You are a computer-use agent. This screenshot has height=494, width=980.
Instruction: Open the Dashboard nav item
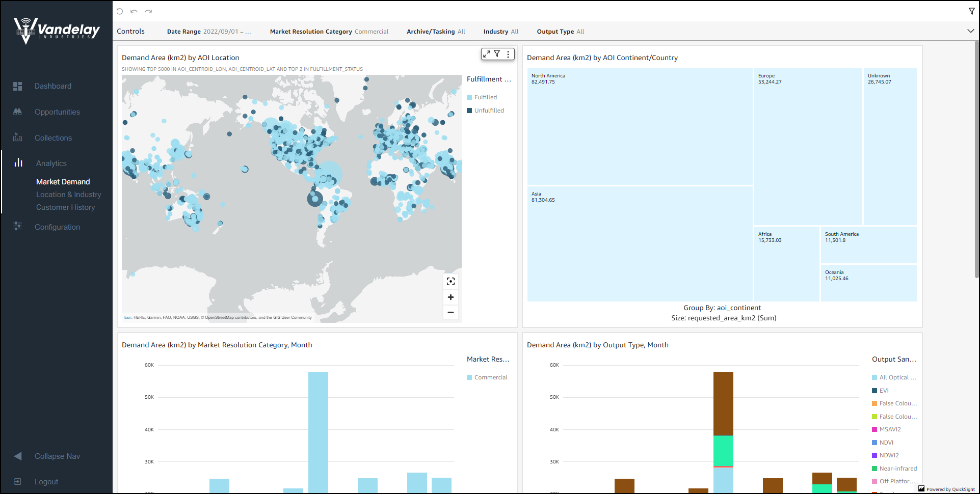pyautogui.click(x=53, y=86)
